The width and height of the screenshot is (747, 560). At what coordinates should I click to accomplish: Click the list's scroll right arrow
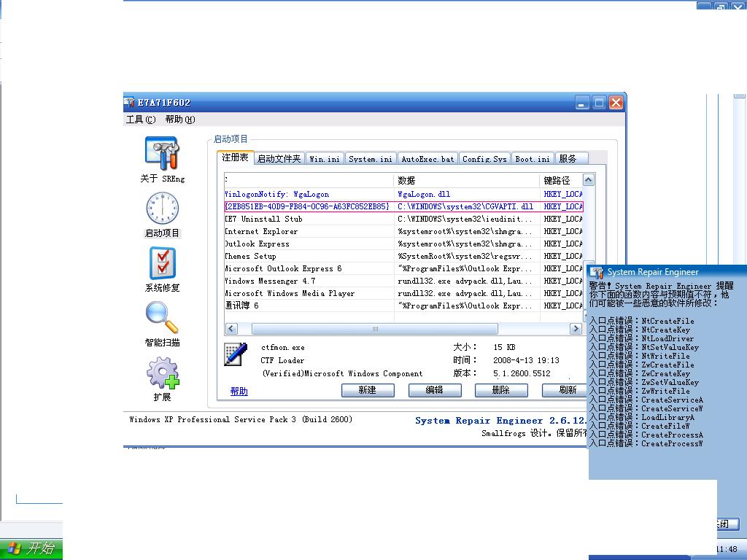coord(576,329)
